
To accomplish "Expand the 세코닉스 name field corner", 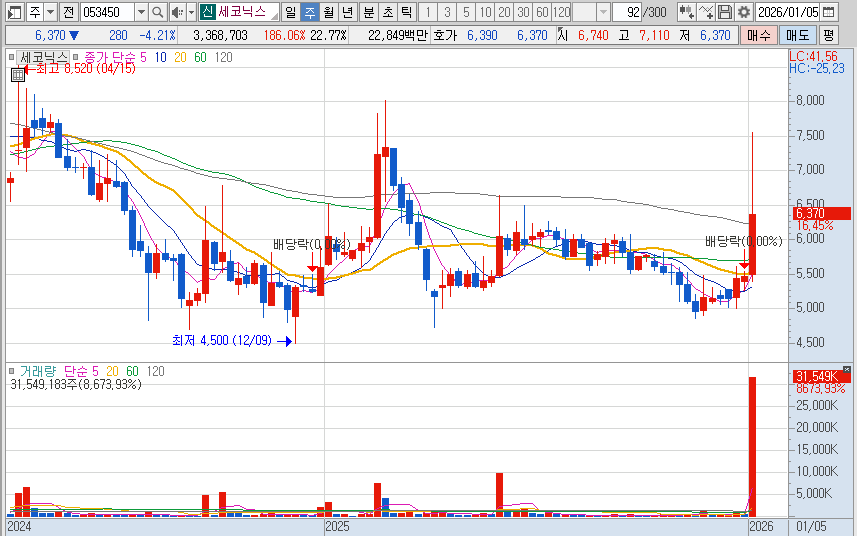I will pyautogui.click(x=274, y=15).
